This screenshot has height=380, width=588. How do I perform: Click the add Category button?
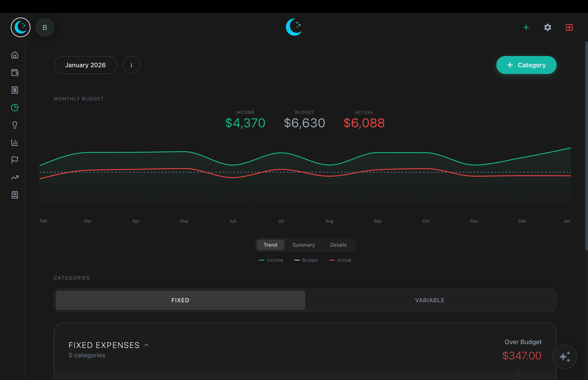pos(526,65)
